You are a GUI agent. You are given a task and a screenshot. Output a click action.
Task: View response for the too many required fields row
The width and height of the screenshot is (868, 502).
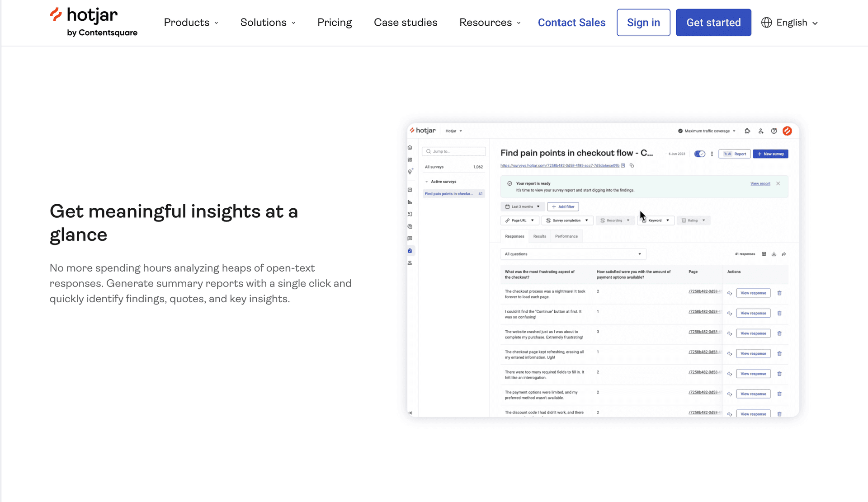[x=753, y=374]
